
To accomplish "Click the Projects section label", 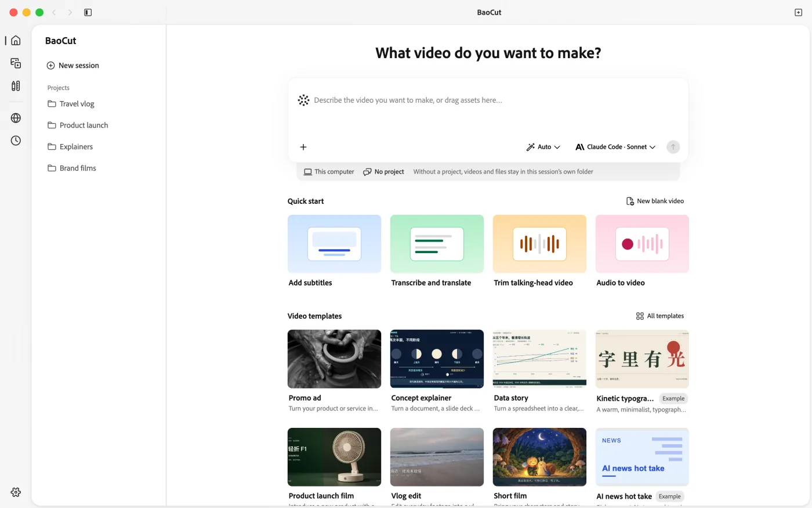I will tap(58, 88).
